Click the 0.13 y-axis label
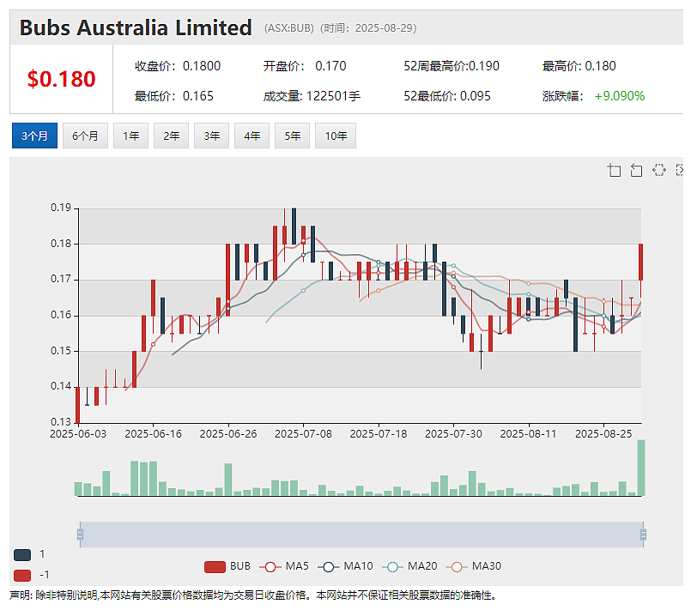 (x=61, y=422)
